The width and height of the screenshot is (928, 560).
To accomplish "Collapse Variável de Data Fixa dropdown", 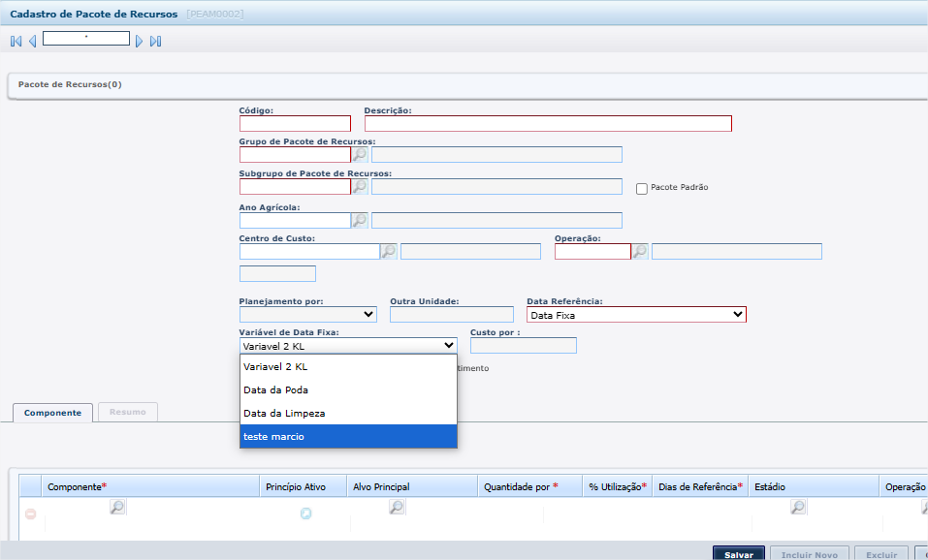I will point(348,345).
